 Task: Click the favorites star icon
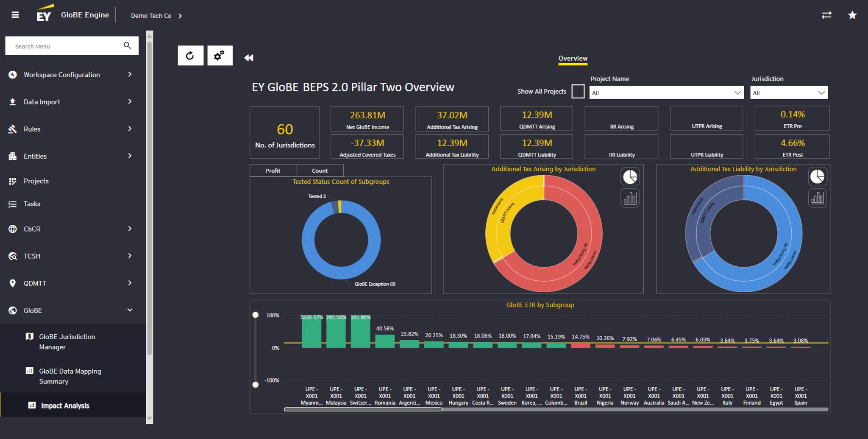tap(852, 15)
